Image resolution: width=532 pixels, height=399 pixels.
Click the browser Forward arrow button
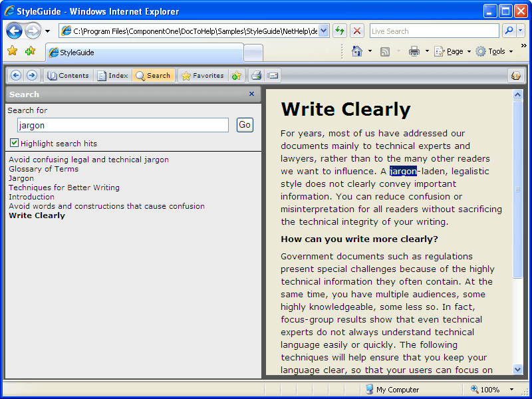pos(33,31)
